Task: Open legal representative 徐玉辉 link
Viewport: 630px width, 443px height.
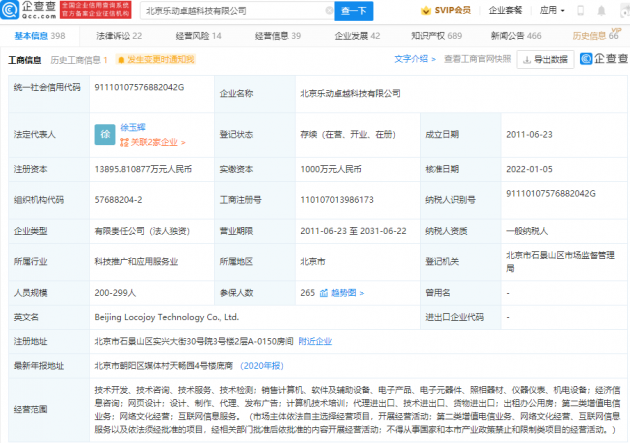Action: pos(133,127)
